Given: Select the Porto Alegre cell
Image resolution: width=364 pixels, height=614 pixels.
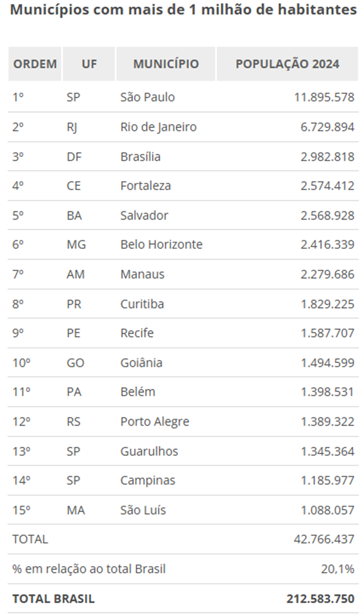Looking at the screenshot, I should click(155, 421).
